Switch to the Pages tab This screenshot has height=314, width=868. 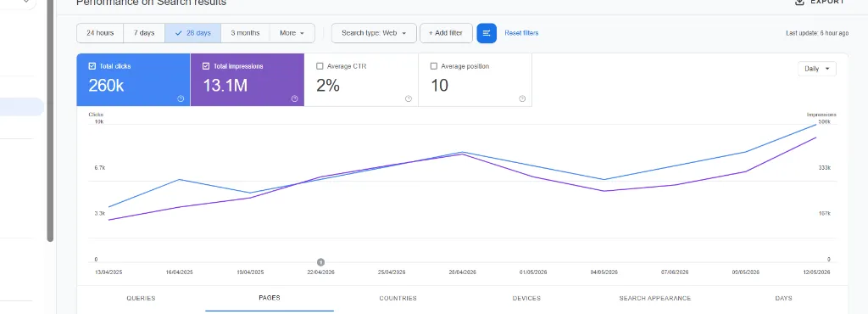click(270, 298)
